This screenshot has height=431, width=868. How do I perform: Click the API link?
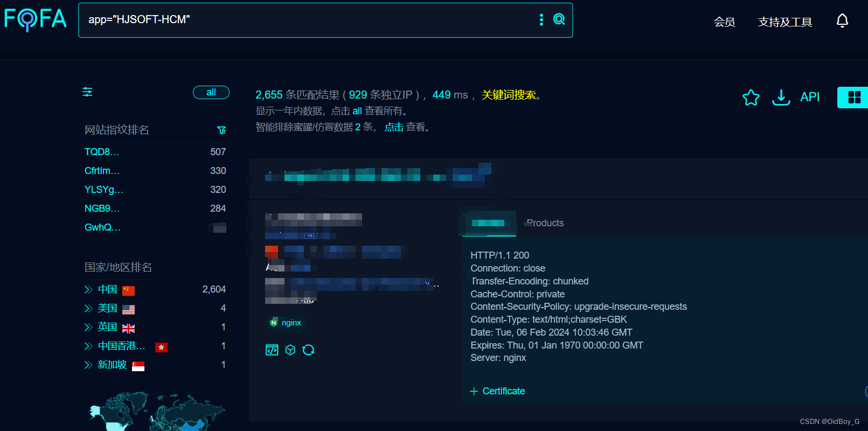(x=809, y=97)
